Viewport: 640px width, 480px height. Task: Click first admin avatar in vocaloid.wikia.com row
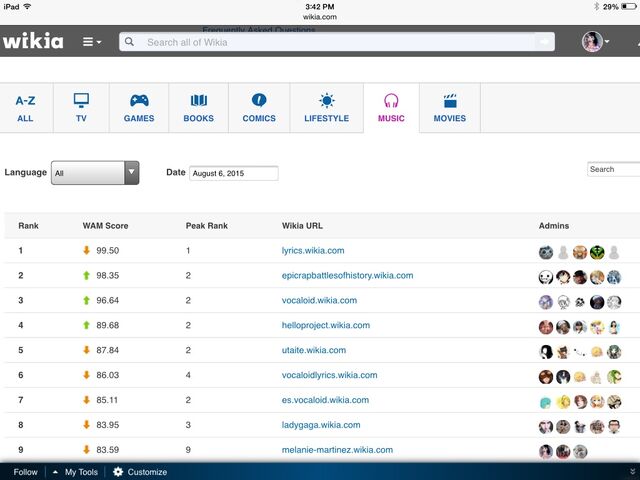tap(546, 302)
